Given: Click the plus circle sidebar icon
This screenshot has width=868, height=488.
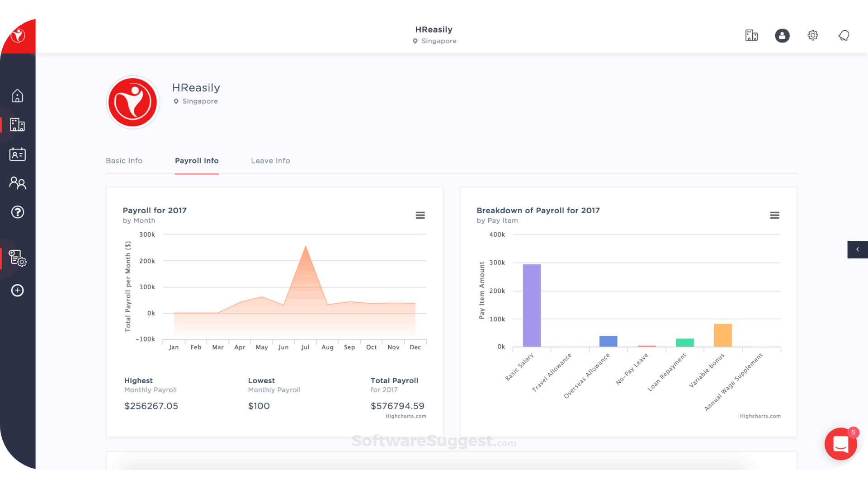Looking at the screenshot, I should (x=17, y=290).
